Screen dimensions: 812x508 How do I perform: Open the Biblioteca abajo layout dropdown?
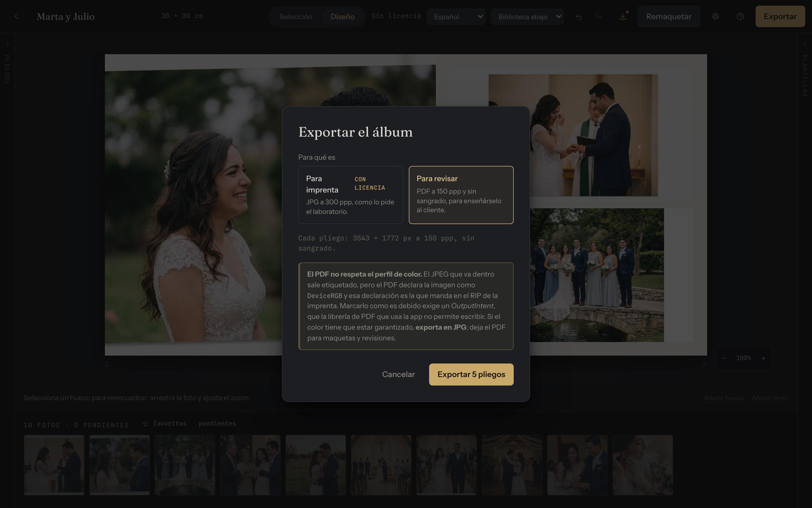point(527,16)
